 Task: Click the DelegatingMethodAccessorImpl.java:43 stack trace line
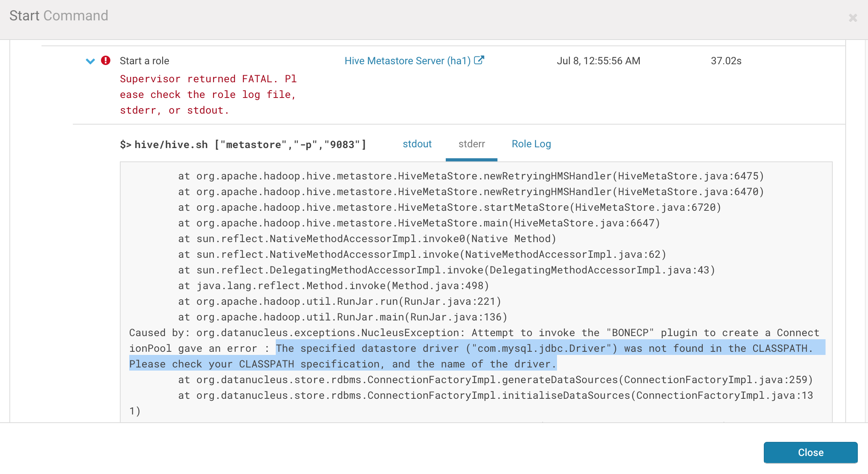[447, 270]
